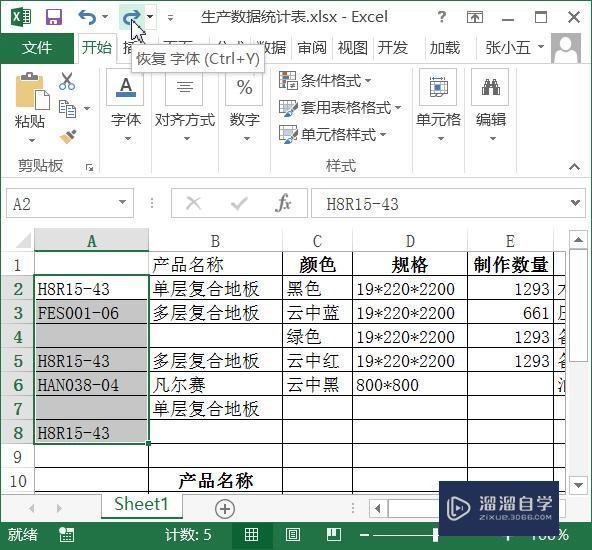The width and height of the screenshot is (592, 550).
Task: Click the Save icon in the quick access toolbar
Action: pyautogui.click(x=54, y=17)
